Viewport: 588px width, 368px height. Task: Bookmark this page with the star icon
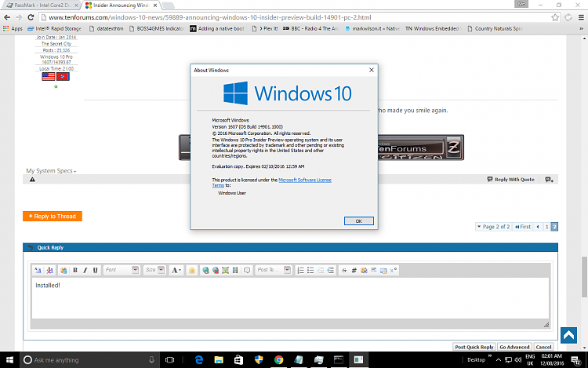click(555, 17)
